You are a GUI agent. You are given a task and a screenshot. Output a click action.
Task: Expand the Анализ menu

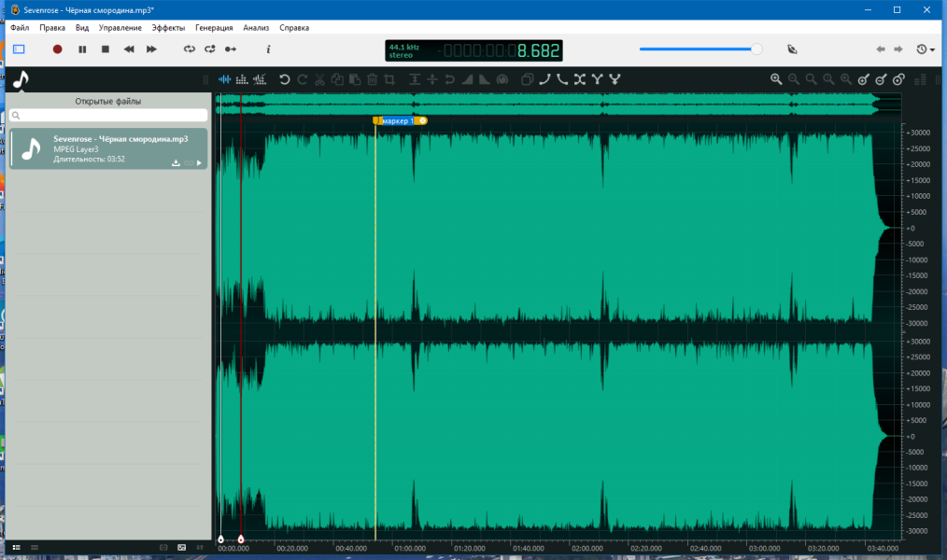click(256, 28)
